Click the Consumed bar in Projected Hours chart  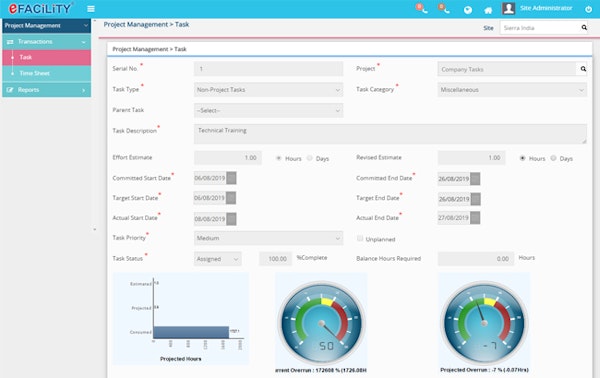point(191,332)
